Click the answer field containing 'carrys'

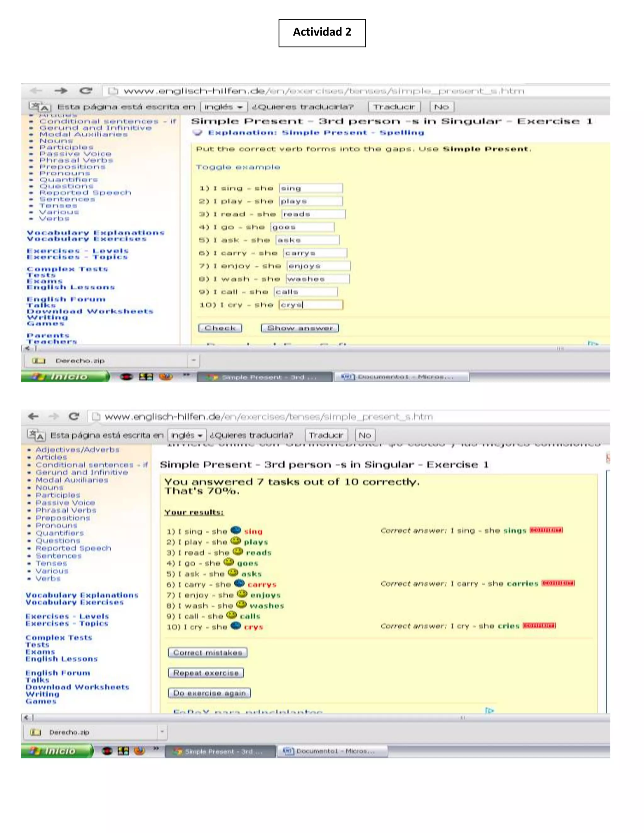(315, 253)
